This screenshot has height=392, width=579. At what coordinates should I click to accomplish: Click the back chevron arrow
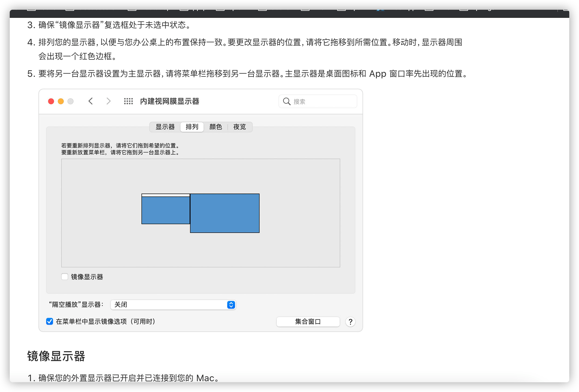tap(91, 101)
